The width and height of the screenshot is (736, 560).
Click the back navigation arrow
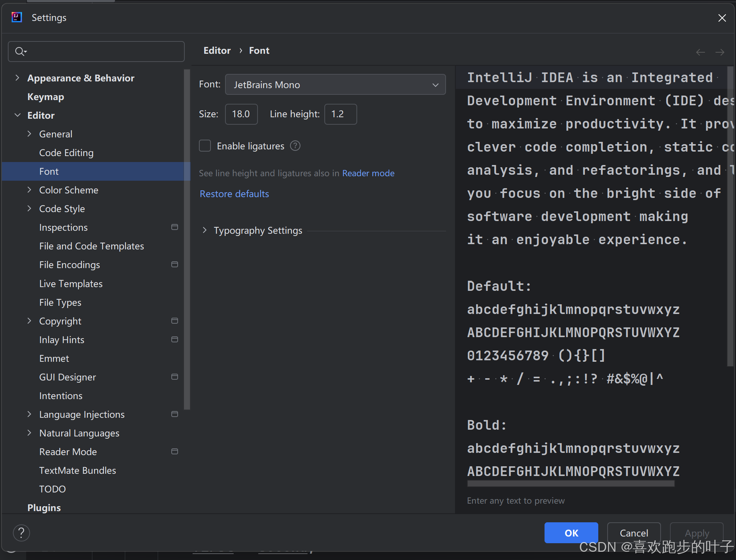700,52
